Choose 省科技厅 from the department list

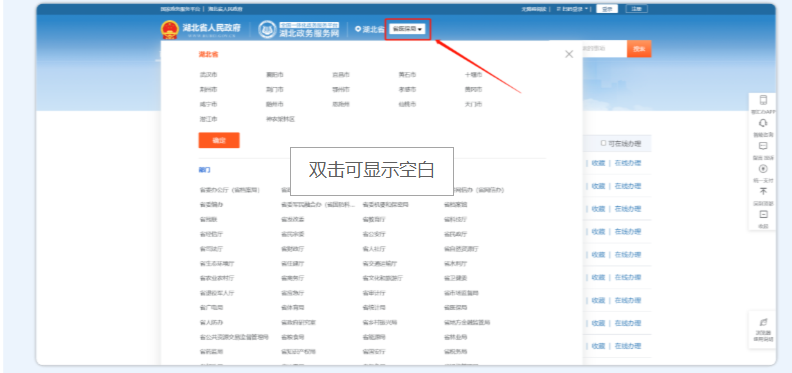coord(456,219)
